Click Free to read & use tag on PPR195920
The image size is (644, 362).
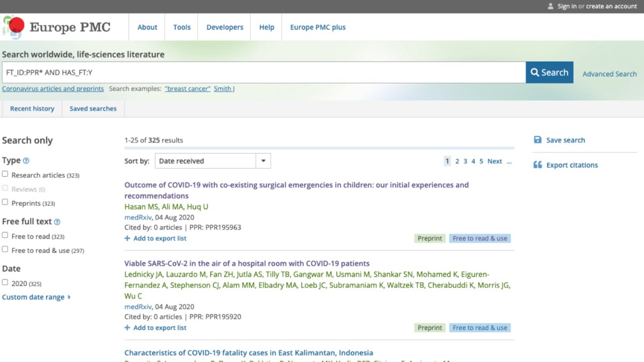pyautogui.click(x=480, y=328)
